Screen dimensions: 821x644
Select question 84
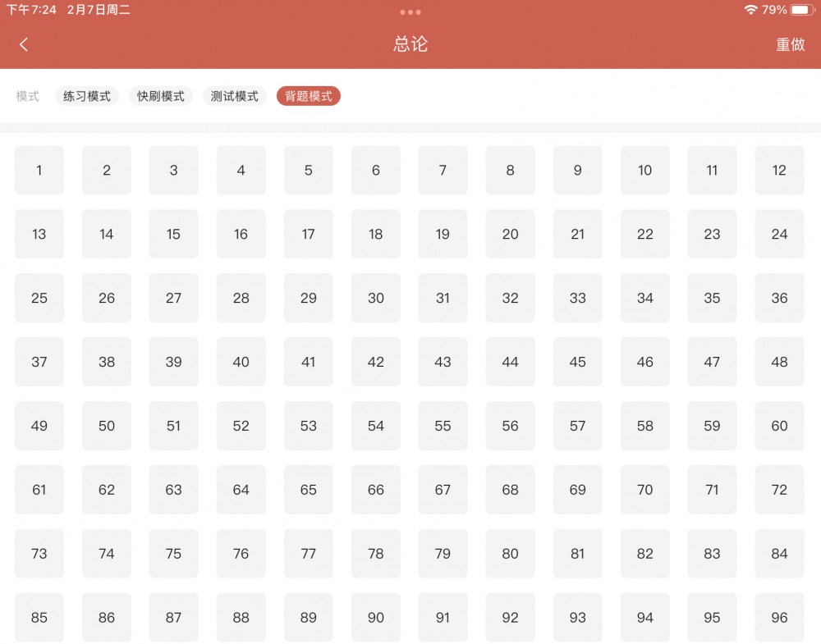coord(779,553)
